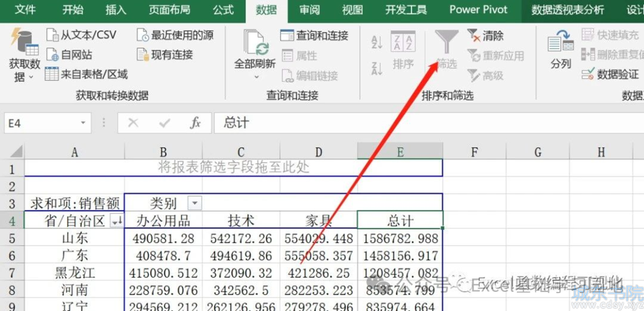Switch to the 插入 tab

116,10
